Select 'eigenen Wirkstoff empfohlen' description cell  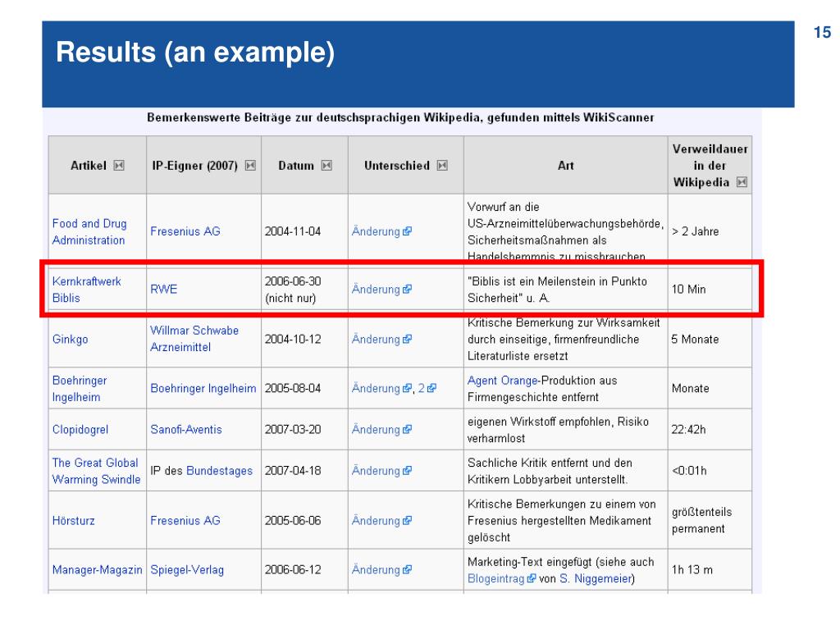pyautogui.click(x=566, y=430)
